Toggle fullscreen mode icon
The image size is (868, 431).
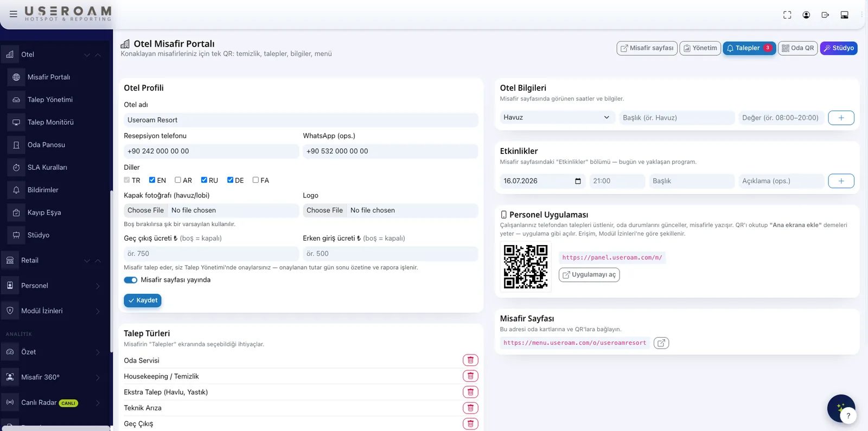(x=787, y=15)
